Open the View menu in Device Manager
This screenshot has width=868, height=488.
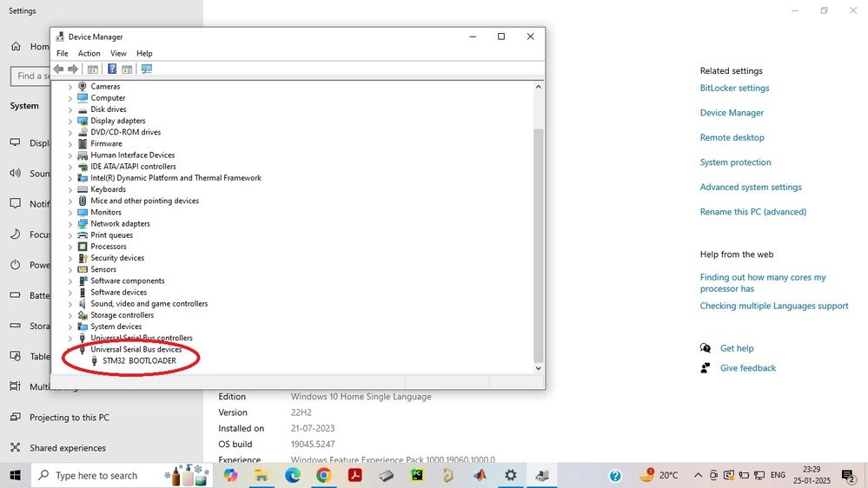(118, 53)
